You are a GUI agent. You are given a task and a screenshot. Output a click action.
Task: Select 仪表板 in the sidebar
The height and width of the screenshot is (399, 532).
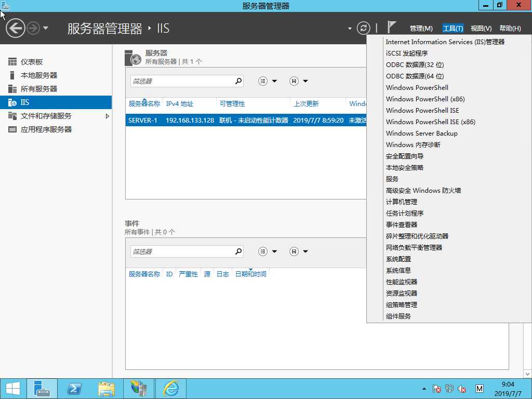point(32,62)
